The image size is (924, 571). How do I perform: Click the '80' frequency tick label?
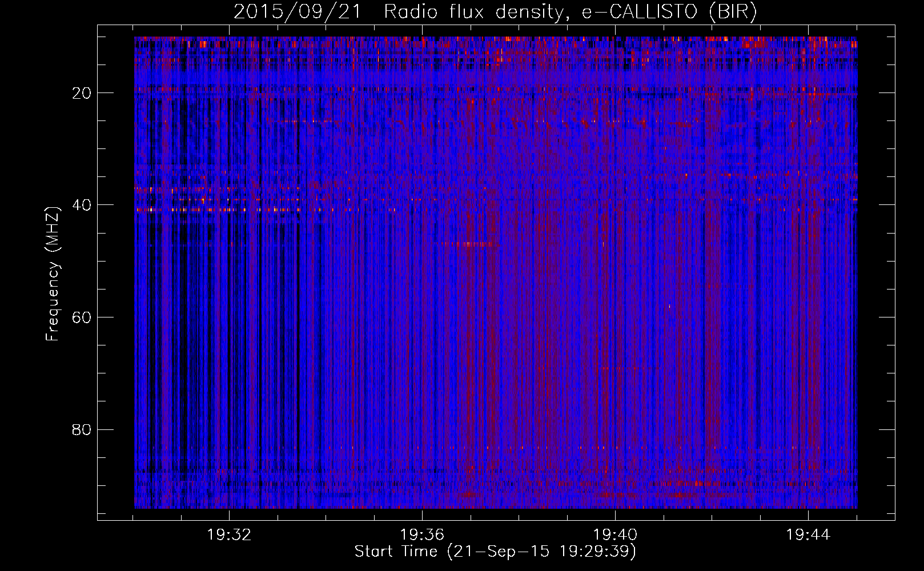pyautogui.click(x=82, y=429)
